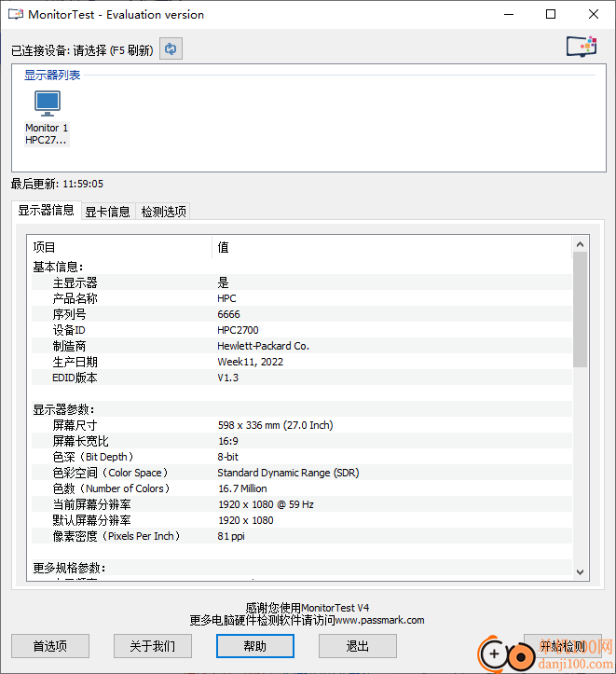Image resolution: width=616 pixels, height=674 pixels.
Task: Click the 关于我们 button
Action: tap(153, 646)
